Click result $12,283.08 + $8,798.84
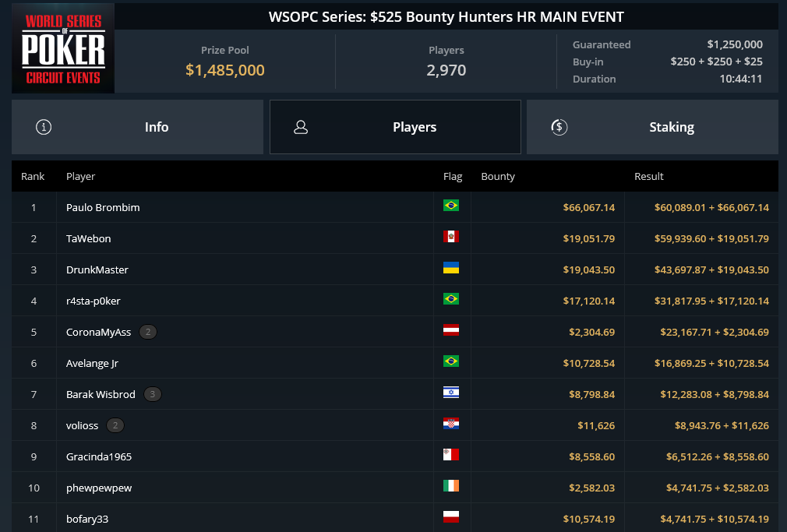The height and width of the screenshot is (532, 787). [x=715, y=394]
